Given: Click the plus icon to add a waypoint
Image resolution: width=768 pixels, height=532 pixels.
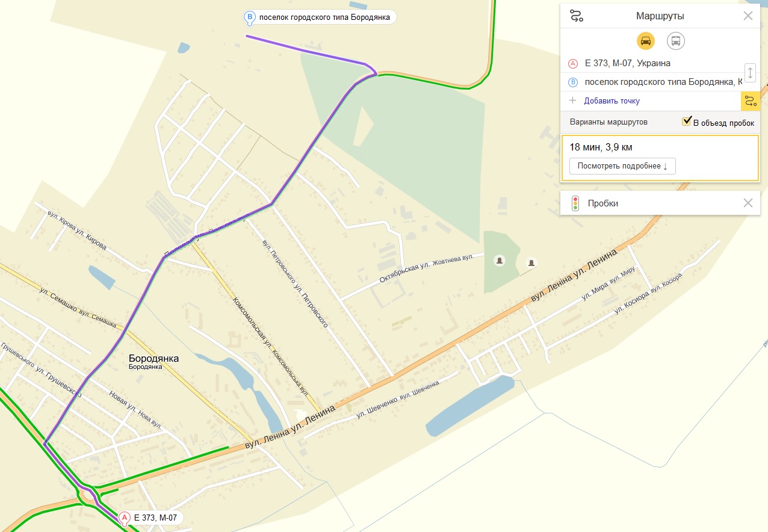Looking at the screenshot, I should (x=572, y=101).
